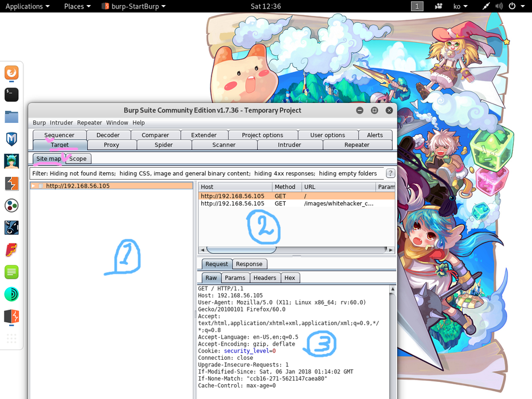The image size is (532, 399).
Task: Open the Alerts tab
Action: [375, 135]
